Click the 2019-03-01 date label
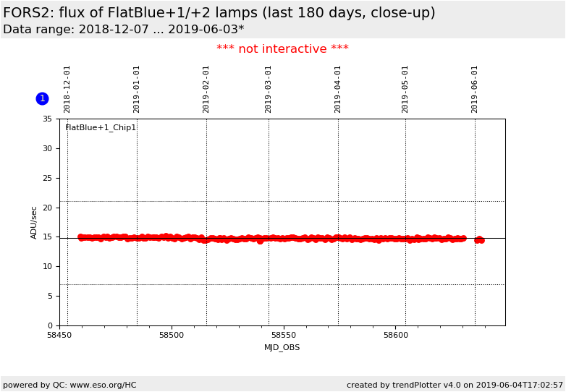The height and width of the screenshot is (392, 566). coord(268,89)
